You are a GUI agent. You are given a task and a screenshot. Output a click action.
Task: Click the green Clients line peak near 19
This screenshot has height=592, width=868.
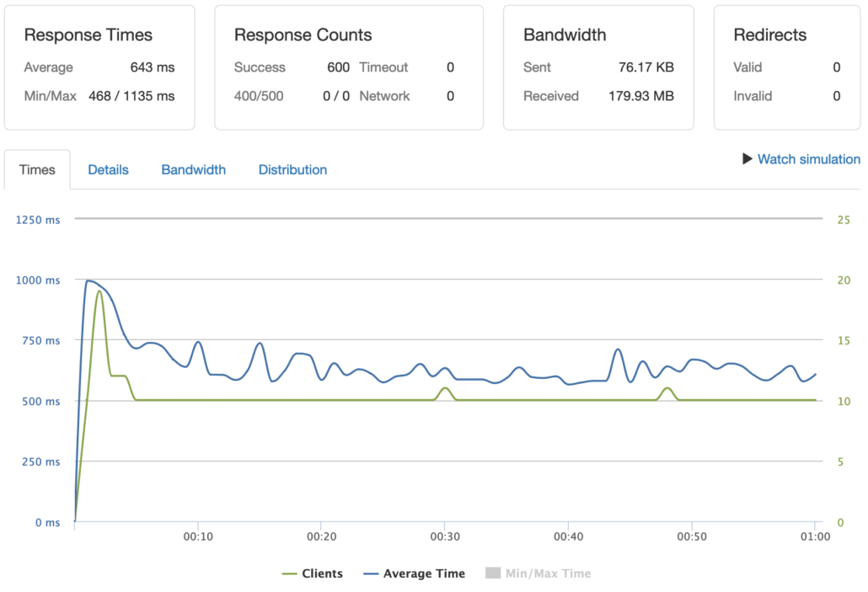pos(99,291)
